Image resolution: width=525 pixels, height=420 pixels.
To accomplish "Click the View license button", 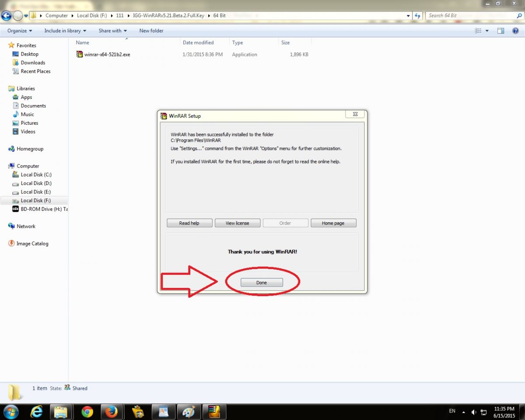I will point(237,223).
